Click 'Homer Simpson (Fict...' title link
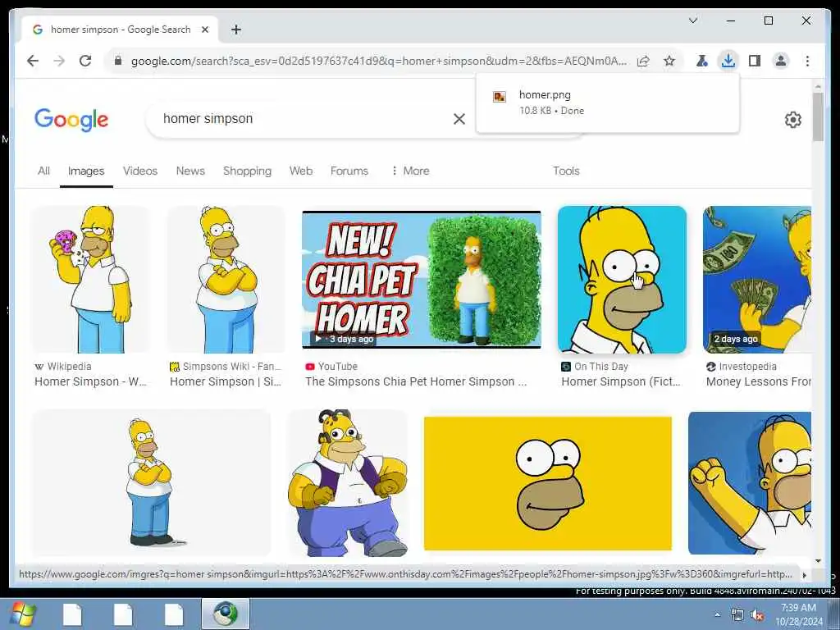This screenshot has width=840, height=630. pos(620,381)
